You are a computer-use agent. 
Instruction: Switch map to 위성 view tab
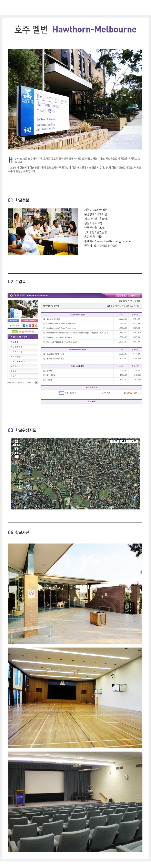click(124, 441)
